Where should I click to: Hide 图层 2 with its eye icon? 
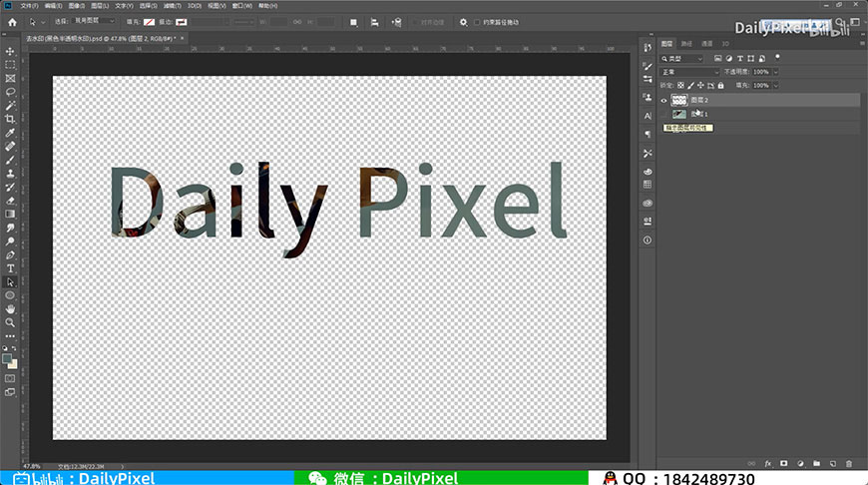[x=663, y=100]
